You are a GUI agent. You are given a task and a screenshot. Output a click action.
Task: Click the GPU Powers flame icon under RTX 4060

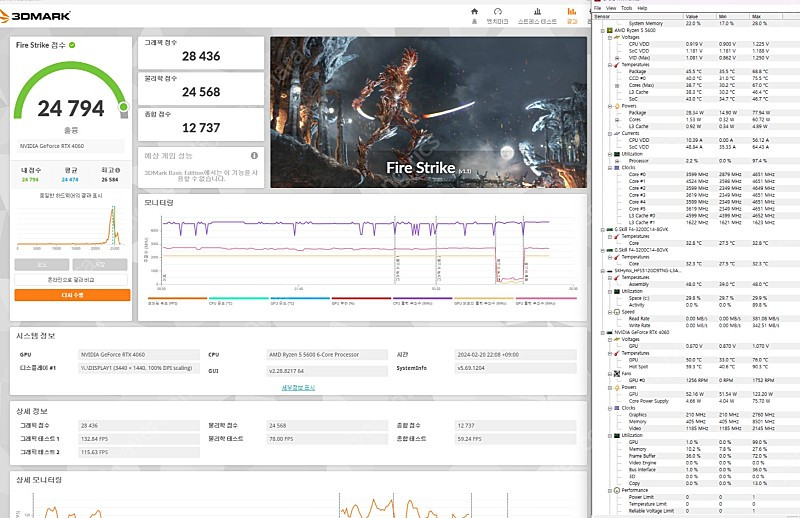pos(616,387)
